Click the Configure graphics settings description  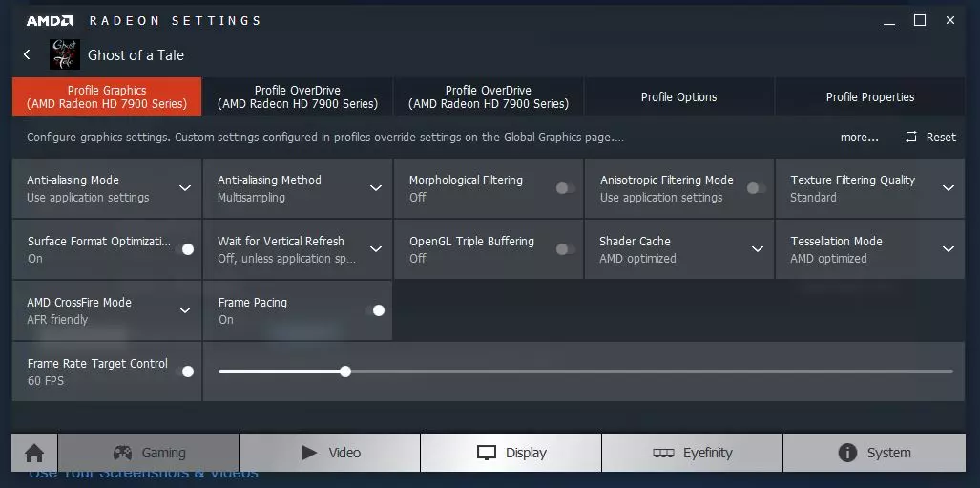coord(325,137)
